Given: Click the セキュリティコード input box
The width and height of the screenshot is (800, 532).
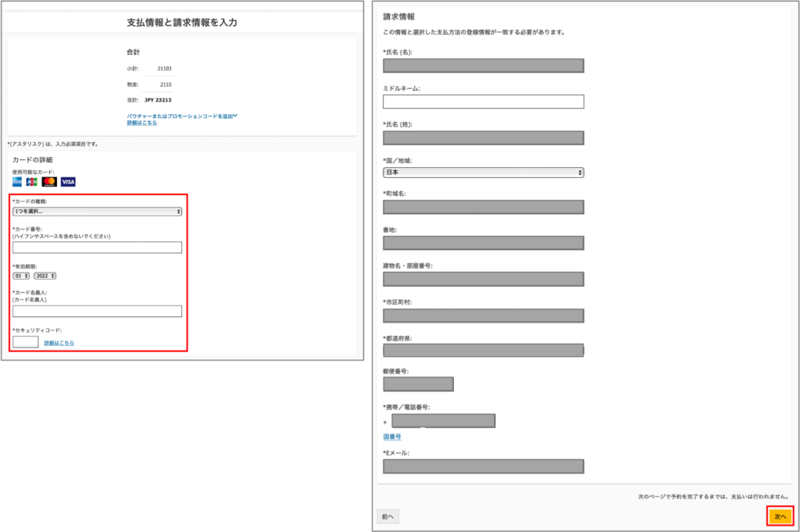Looking at the screenshot, I should (x=26, y=341).
